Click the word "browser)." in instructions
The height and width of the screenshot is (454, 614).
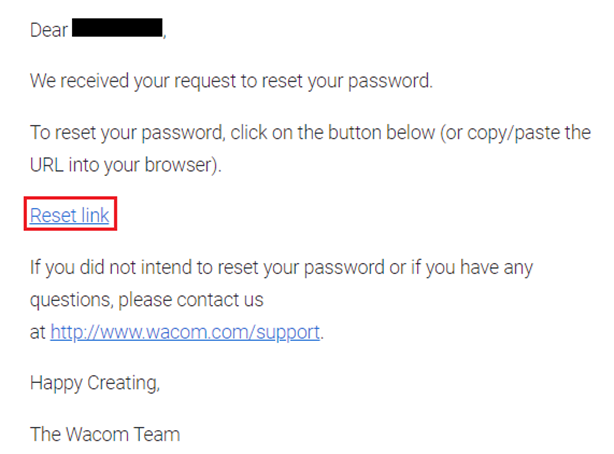click(183, 165)
